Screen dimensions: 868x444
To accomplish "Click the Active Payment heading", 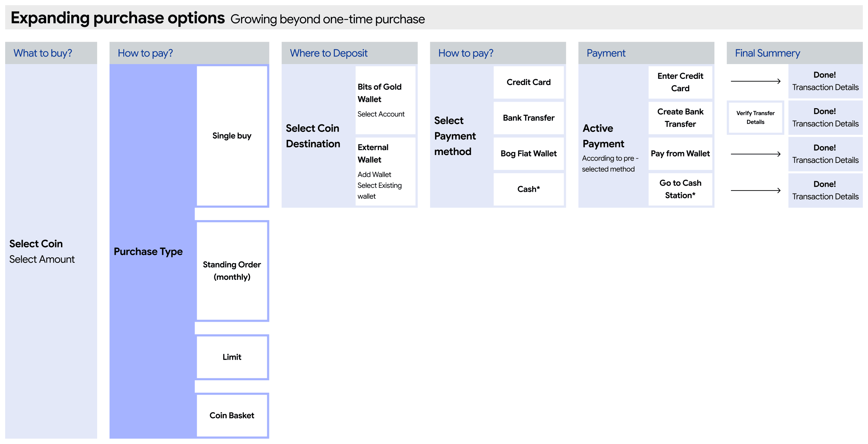I will pos(603,136).
